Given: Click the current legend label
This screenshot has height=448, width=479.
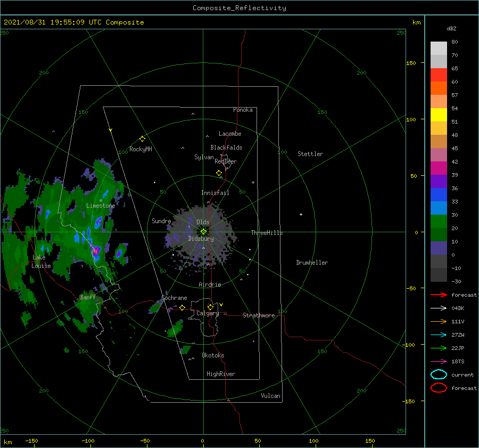Looking at the screenshot, I should [463, 374].
